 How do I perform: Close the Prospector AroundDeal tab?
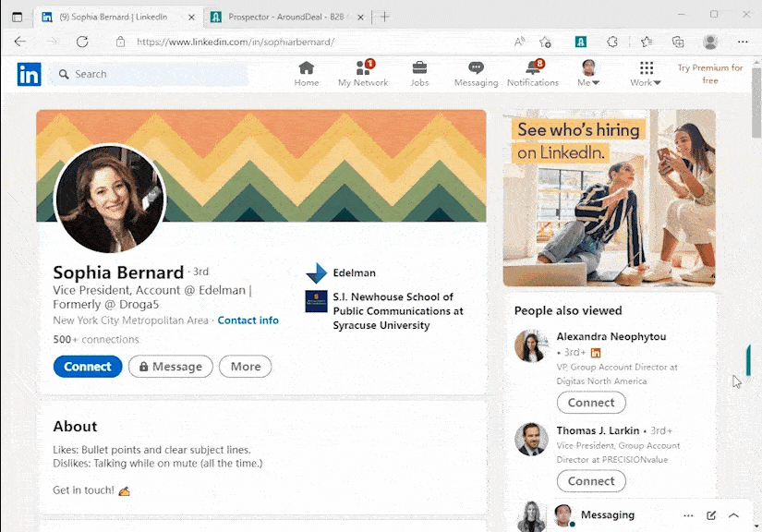[x=360, y=17]
